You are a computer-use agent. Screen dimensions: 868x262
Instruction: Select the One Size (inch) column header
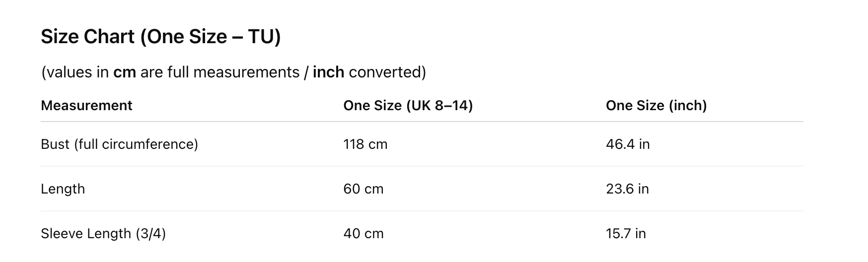point(656,106)
